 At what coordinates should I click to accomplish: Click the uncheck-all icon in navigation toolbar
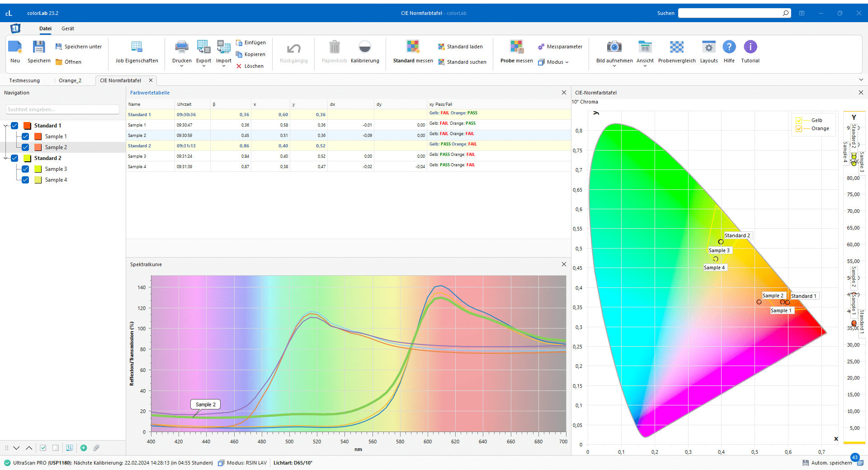point(56,448)
